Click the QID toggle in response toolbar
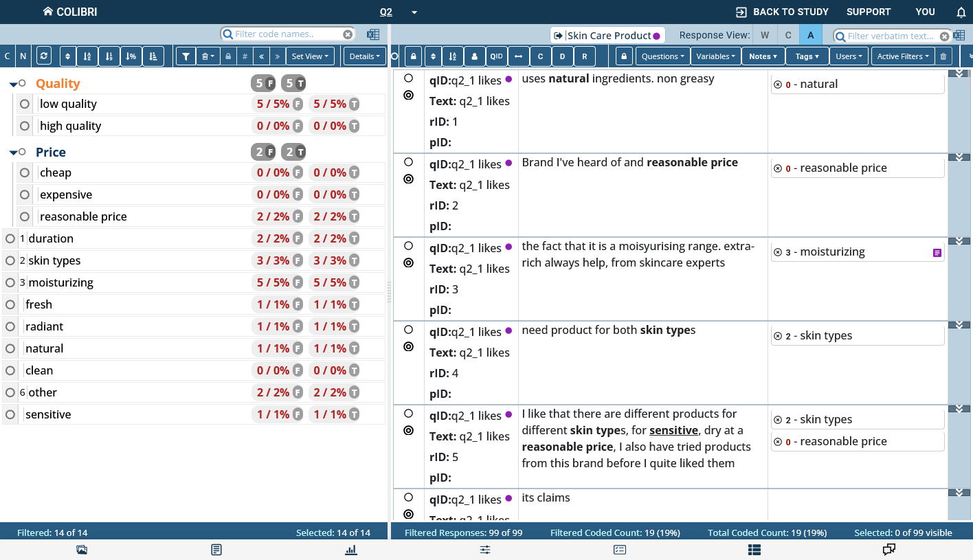Image resolution: width=973 pixels, height=560 pixels. tap(496, 56)
